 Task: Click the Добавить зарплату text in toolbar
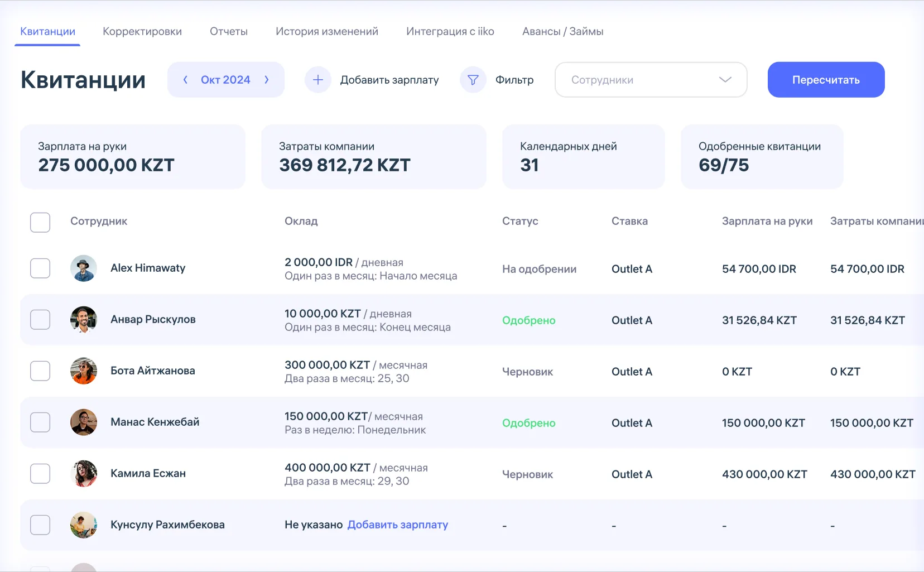click(389, 80)
